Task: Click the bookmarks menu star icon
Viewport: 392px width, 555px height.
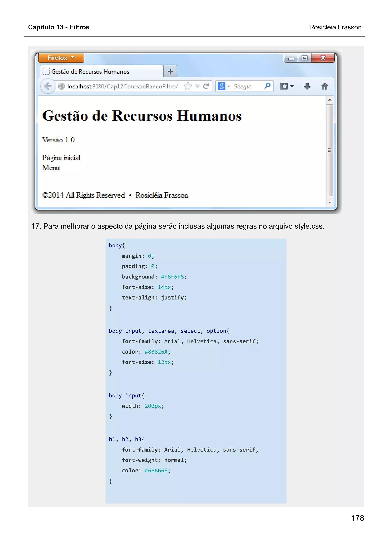Action: point(284,86)
